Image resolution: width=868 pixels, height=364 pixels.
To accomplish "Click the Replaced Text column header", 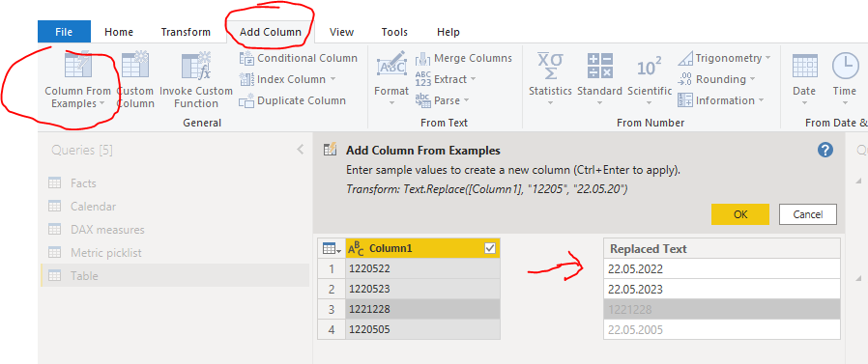I will point(722,249).
